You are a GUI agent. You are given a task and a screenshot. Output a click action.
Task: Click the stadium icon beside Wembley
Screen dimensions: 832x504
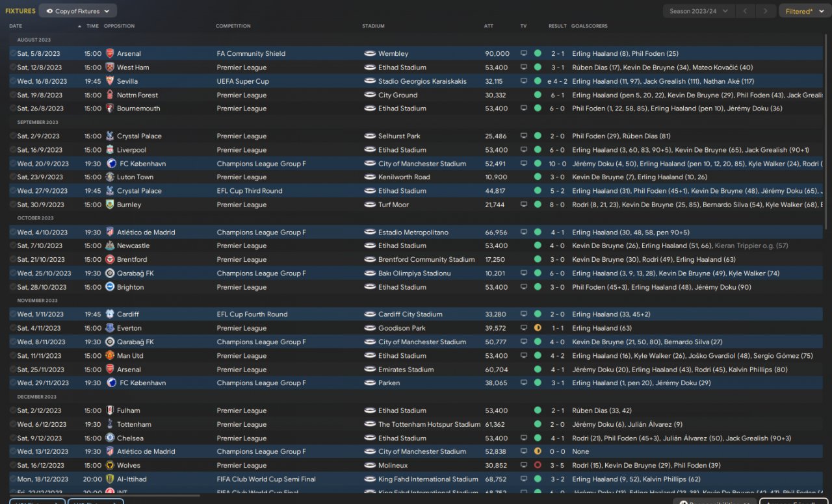(x=370, y=54)
